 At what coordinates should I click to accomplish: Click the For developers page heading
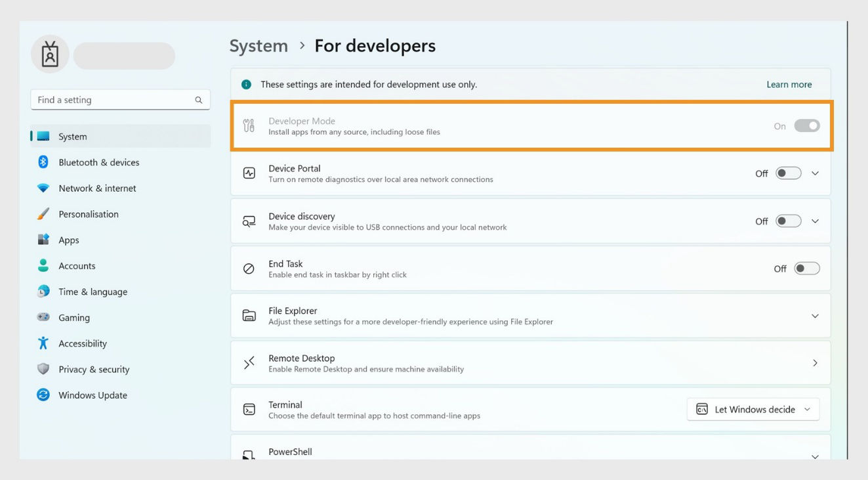375,46
